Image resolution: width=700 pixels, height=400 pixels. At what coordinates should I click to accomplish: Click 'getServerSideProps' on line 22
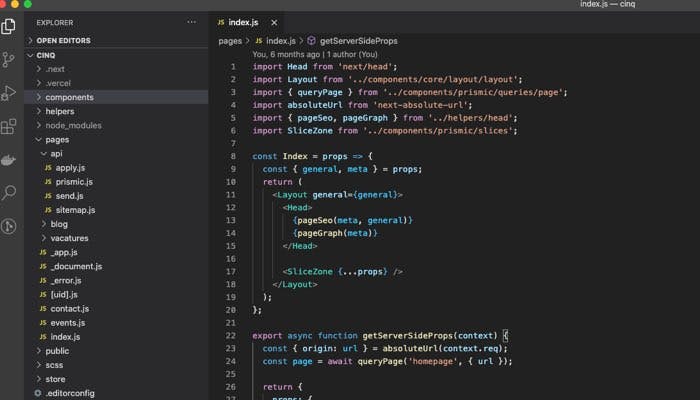(x=408, y=336)
